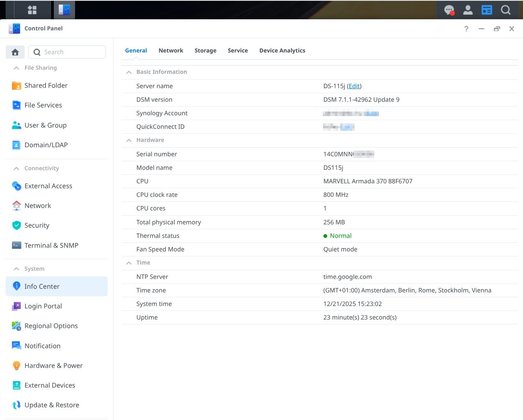
Task: Click the Control Panel help question mark
Action: [466, 29]
